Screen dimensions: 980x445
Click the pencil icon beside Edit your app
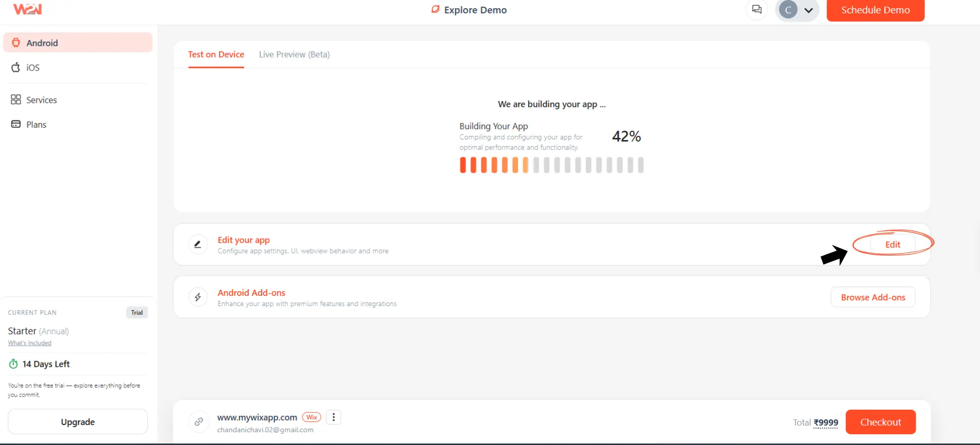tap(198, 244)
